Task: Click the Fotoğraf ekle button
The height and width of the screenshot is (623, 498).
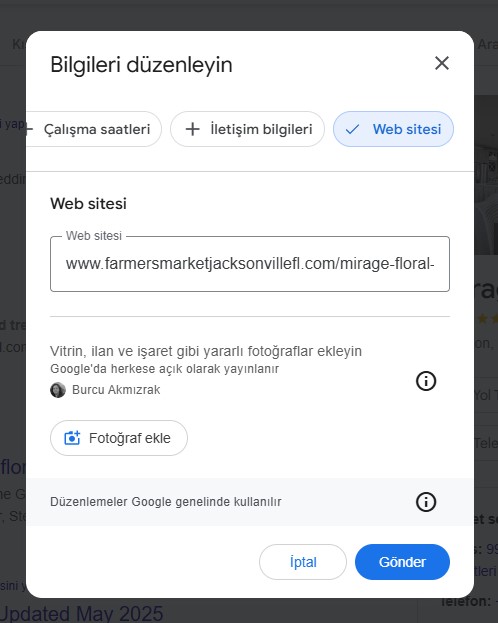Action: 119,438
